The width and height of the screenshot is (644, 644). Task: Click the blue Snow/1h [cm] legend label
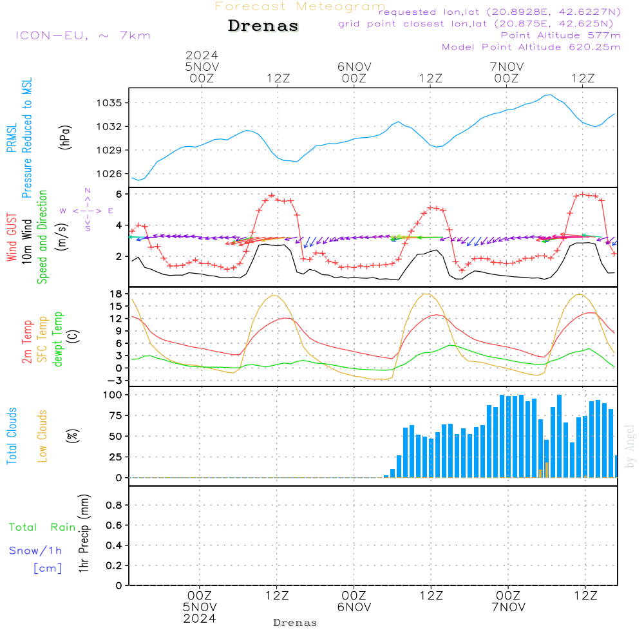[35, 560]
